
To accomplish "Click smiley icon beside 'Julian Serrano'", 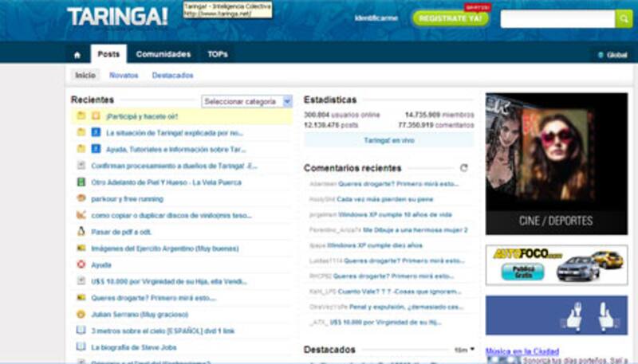I will [81, 314].
